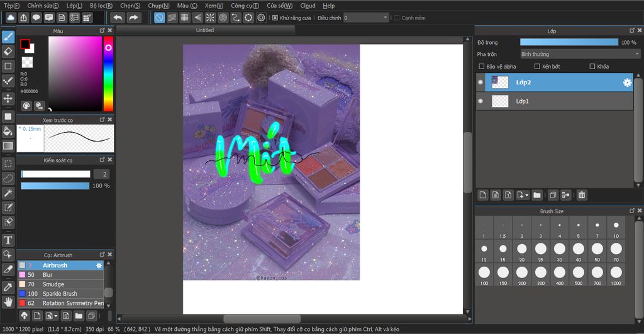644x334 pixels.
Task: Select the transparent color swatch
Action: [x=27, y=62]
